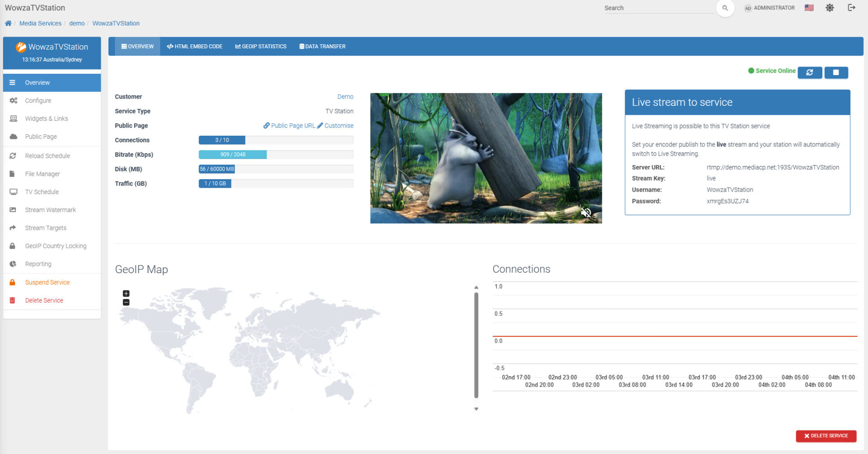
Task: Select Configure in the sidebar menu
Action: 52,100
